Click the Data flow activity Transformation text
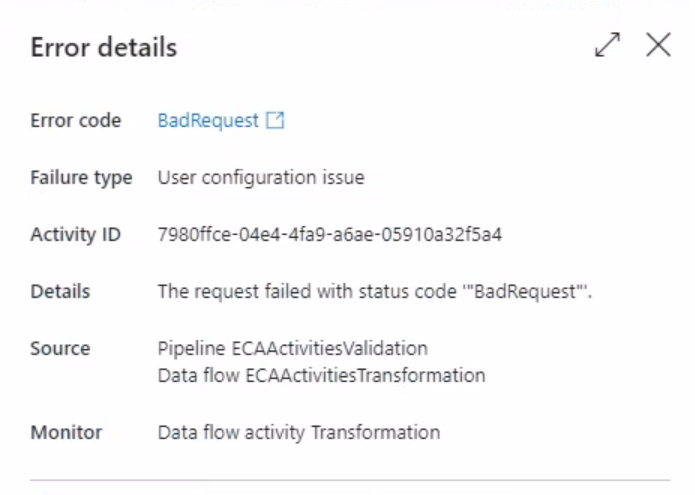Image resolution: width=695 pixels, height=495 pixels. 299,433
